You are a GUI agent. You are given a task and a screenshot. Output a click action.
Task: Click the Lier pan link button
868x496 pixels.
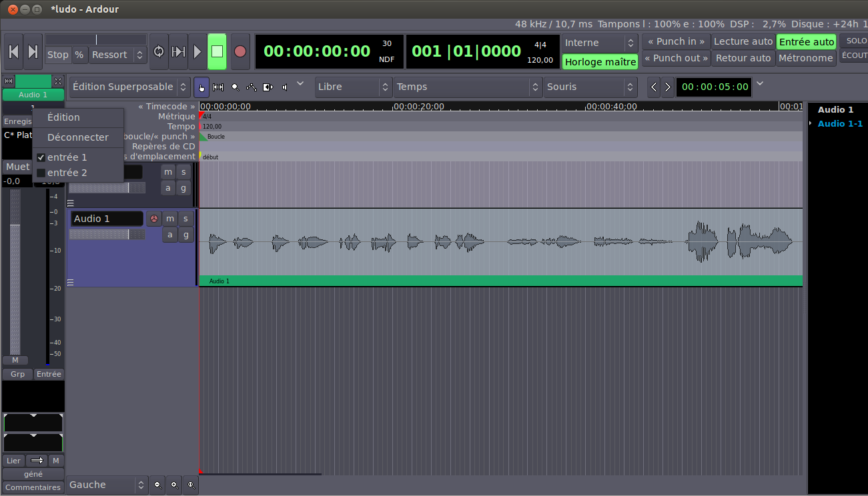point(13,461)
